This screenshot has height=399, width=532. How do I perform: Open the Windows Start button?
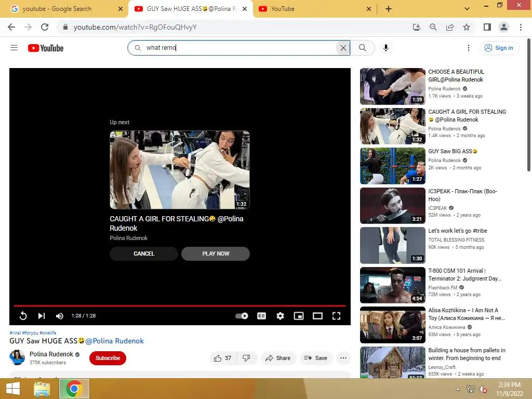pos(13,389)
